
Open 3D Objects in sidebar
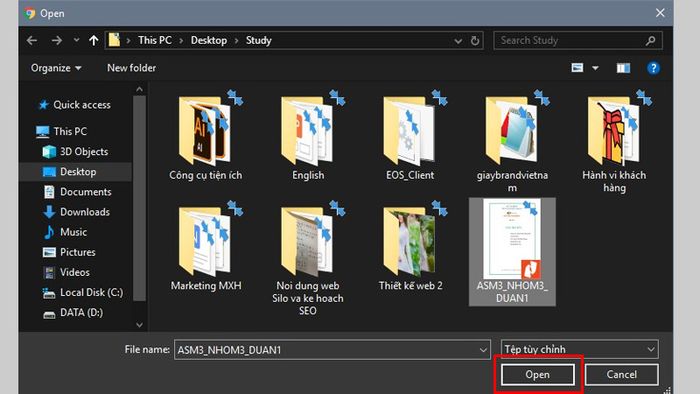[75, 152]
